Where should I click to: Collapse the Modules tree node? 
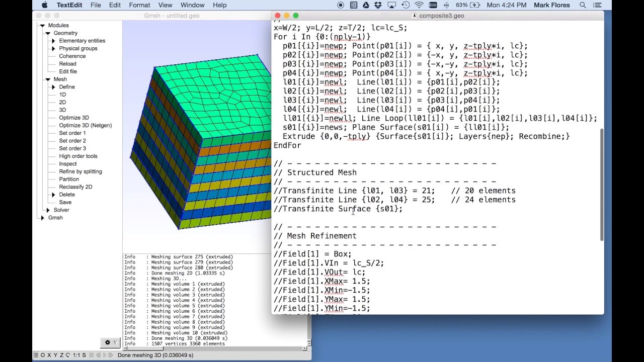click(42, 25)
